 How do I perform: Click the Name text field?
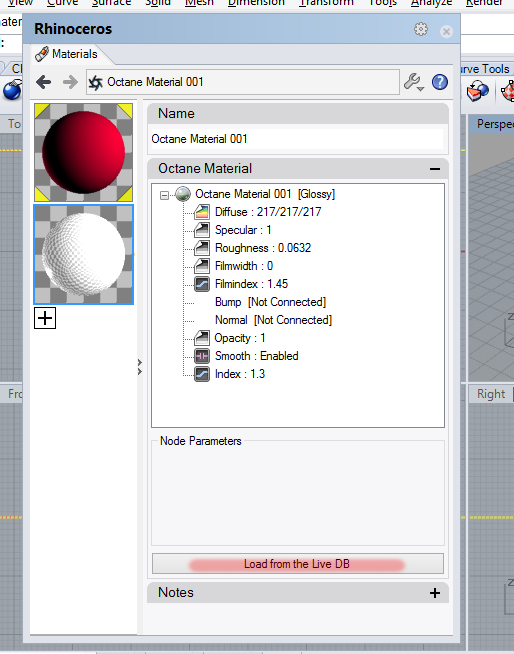pyautogui.click(x=297, y=139)
